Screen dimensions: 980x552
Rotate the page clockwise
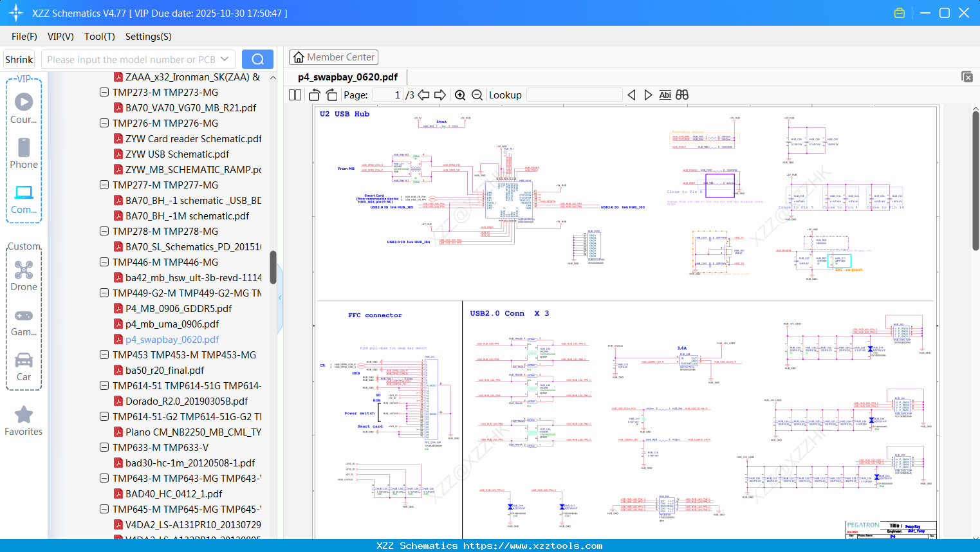pos(331,95)
